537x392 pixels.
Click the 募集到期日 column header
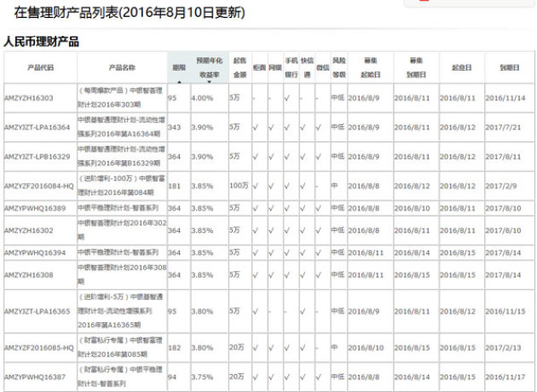tap(416, 67)
